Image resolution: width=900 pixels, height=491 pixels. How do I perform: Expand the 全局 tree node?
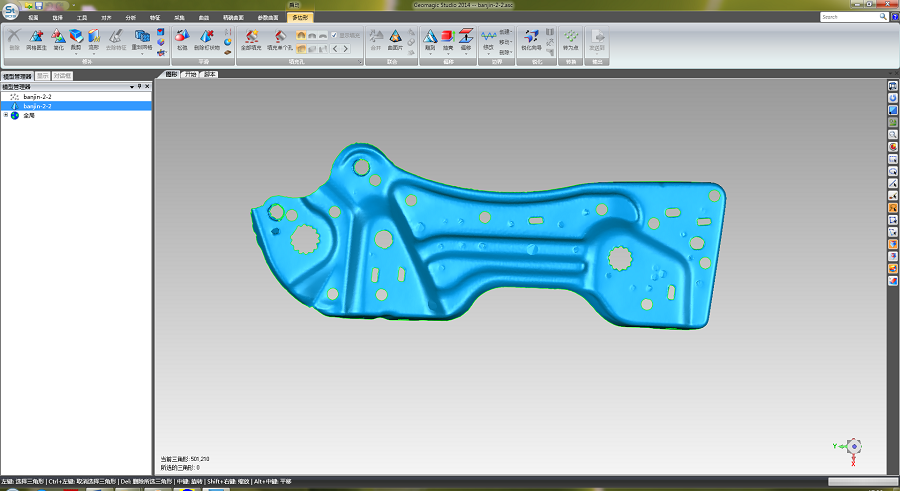point(6,115)
